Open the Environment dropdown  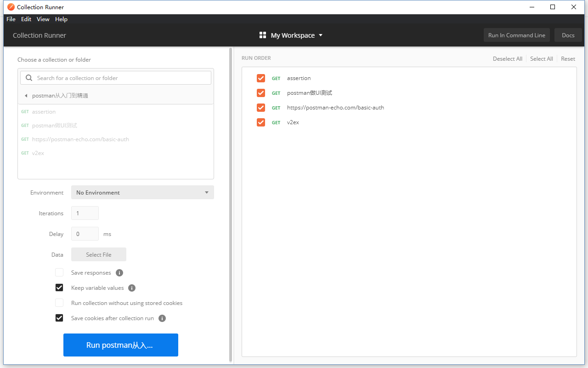pyautogui.click(x=142, y=192)
